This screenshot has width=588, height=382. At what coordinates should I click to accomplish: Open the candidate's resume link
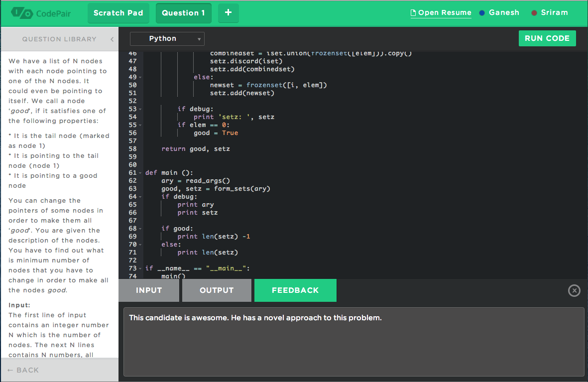pyautogui.click(x=445, y=13)
